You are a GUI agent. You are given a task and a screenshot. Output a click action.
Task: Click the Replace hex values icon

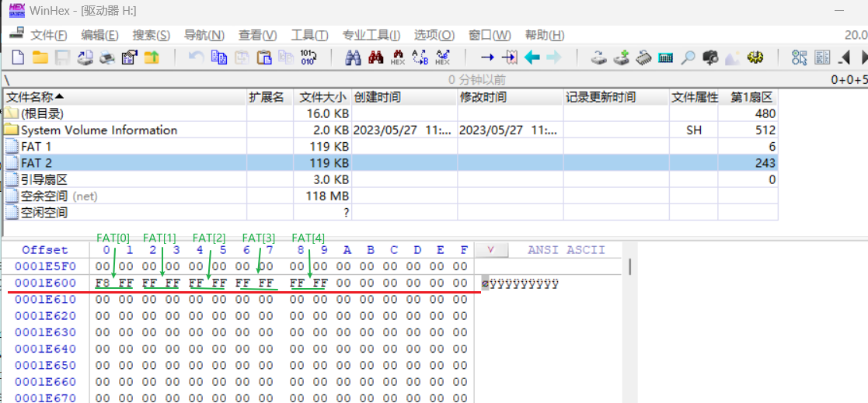point(443,57)
